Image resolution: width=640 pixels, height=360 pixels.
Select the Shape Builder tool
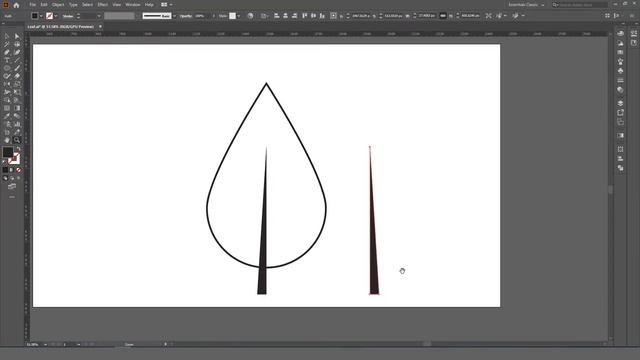7,100
